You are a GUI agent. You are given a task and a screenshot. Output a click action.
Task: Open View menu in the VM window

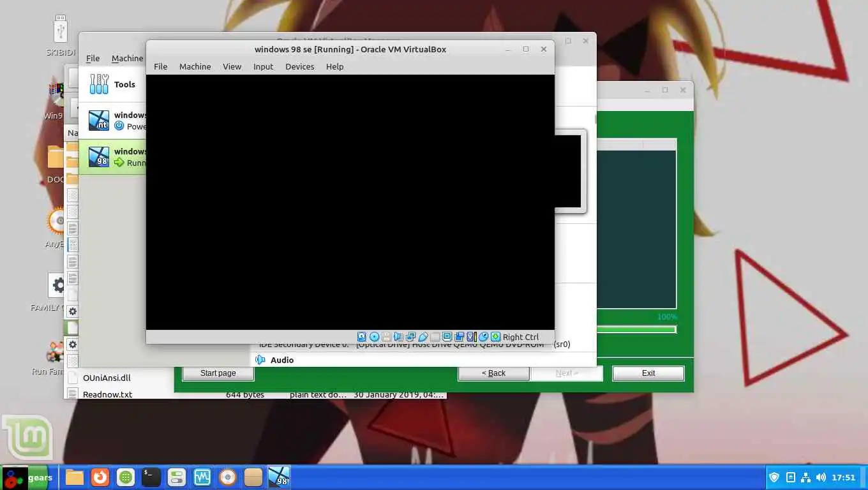pyautogui.click(x=232, y=66)
